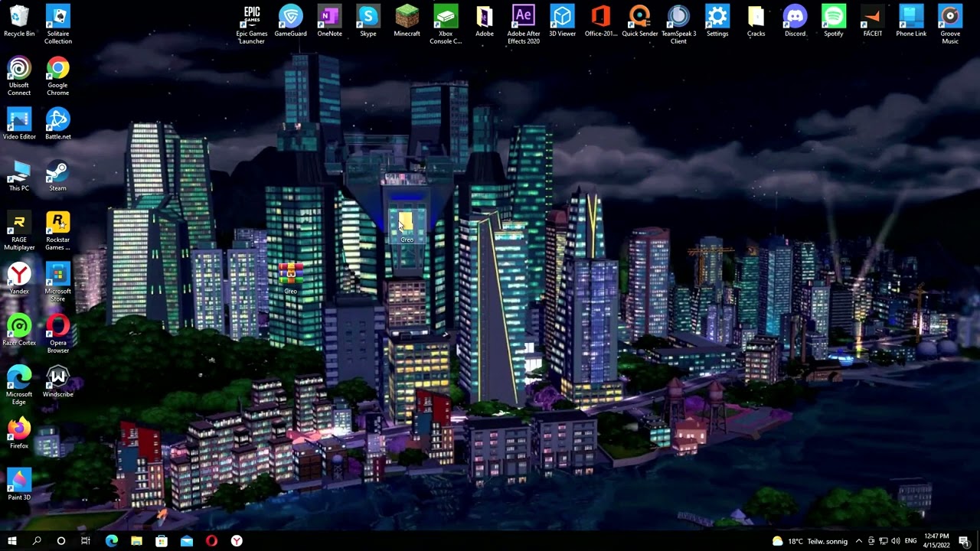Open Task View on the taskbar

pos(85,541)
